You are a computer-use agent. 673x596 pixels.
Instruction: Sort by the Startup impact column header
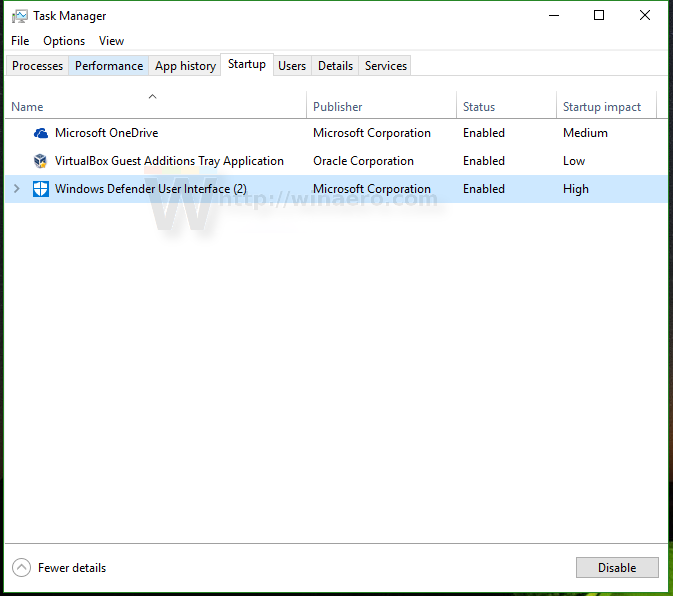coord(601,107)
